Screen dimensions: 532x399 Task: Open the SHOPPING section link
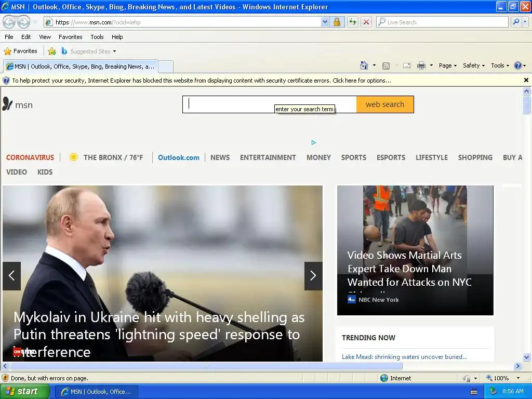475,157
